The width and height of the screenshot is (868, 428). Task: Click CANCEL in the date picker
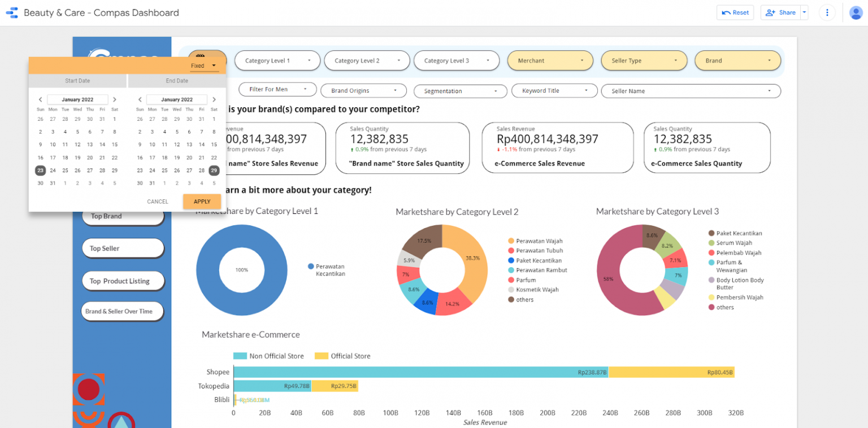click(158, 202)
